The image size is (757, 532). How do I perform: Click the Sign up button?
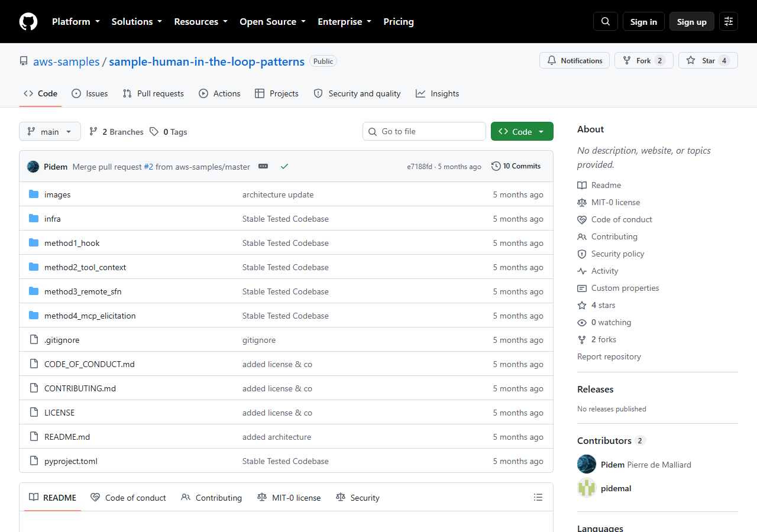[x=691, y=22]
